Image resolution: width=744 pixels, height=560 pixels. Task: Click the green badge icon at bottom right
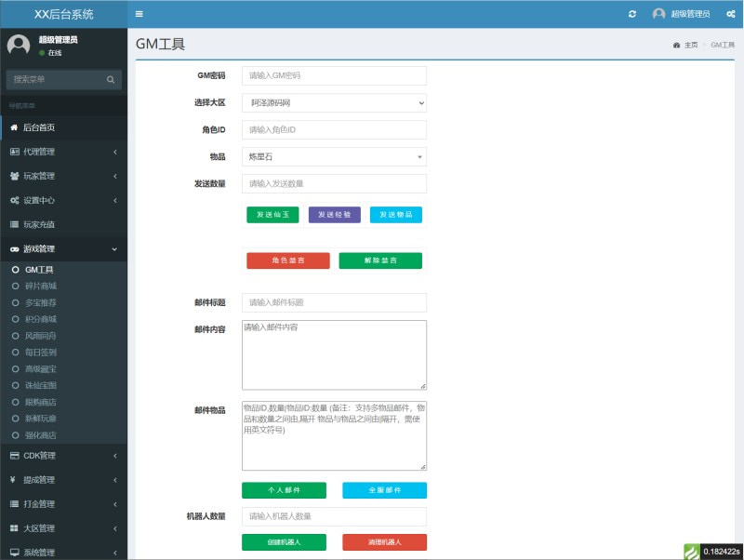pos(692,552)
